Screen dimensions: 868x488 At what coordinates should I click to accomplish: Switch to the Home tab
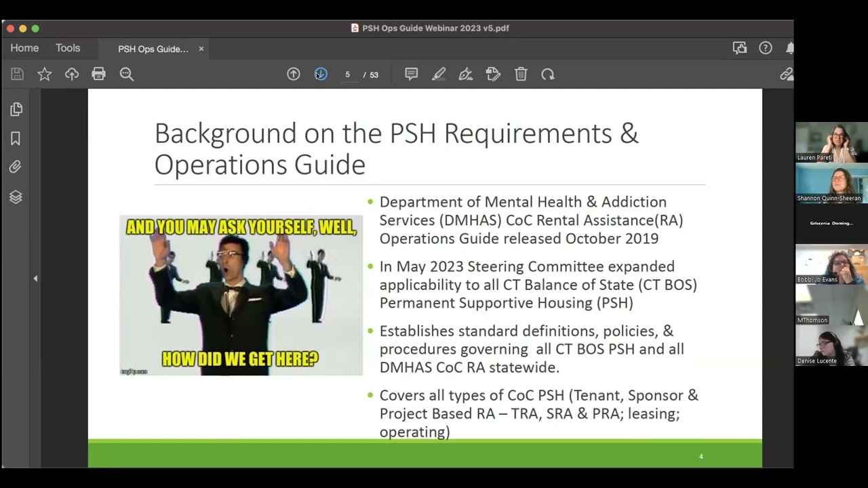(24, 48)
